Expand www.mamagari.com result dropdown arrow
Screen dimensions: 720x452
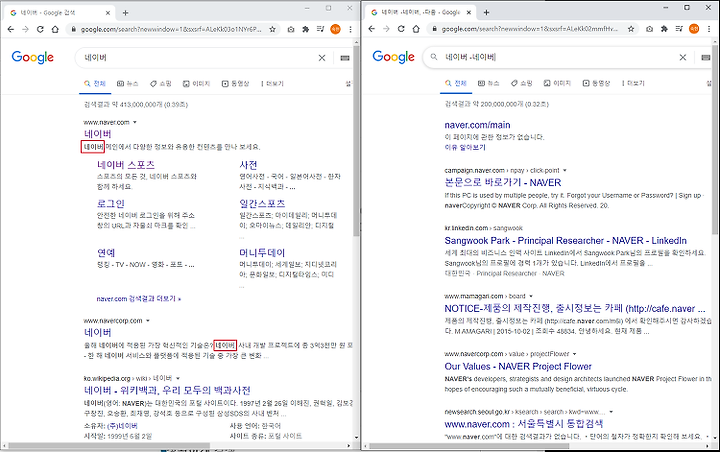tap(531, 296)
